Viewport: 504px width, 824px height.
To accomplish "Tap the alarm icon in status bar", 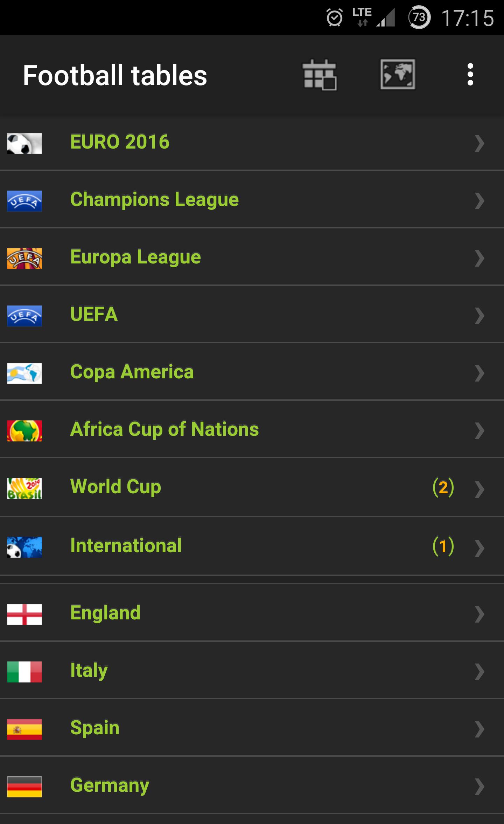I will (334, 18).
